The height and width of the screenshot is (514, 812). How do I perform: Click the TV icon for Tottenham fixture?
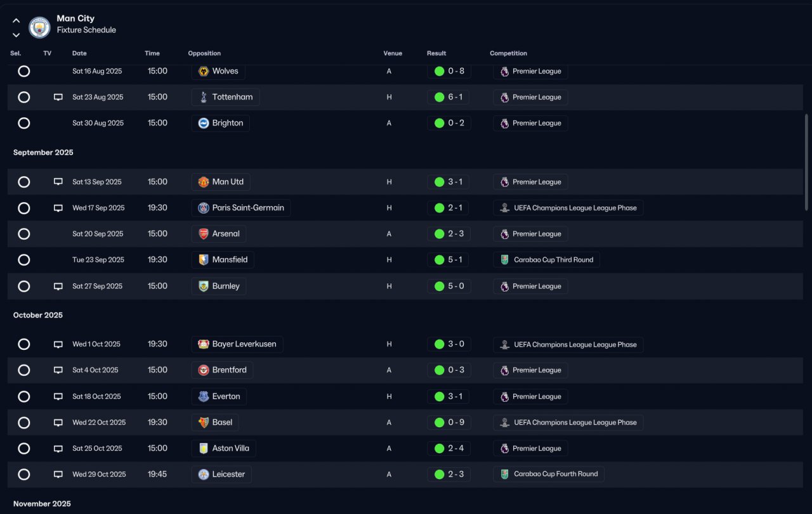pos(58,97)
